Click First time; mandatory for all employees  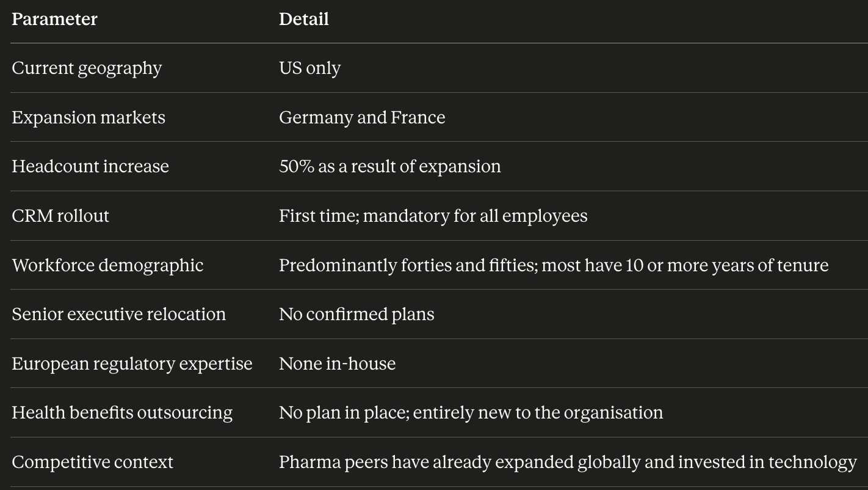coord(433,216)
